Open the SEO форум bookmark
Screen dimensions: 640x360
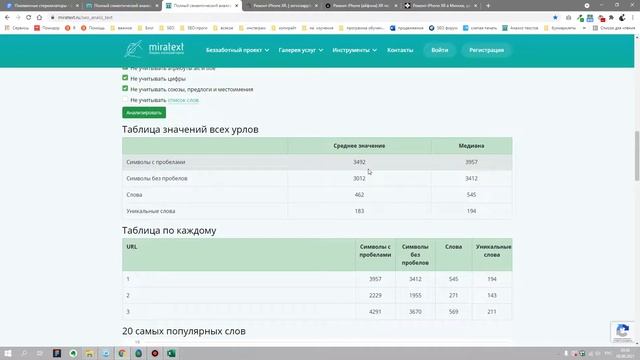443,28
